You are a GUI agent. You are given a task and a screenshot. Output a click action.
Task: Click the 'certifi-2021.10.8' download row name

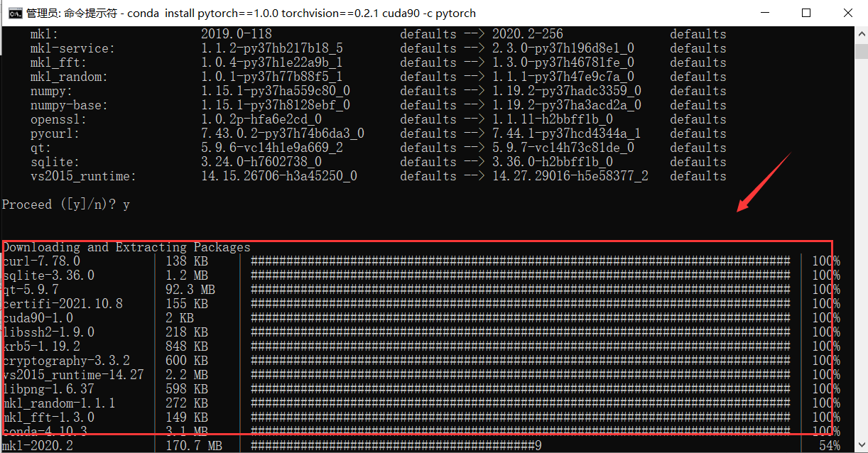coord(63,304)
